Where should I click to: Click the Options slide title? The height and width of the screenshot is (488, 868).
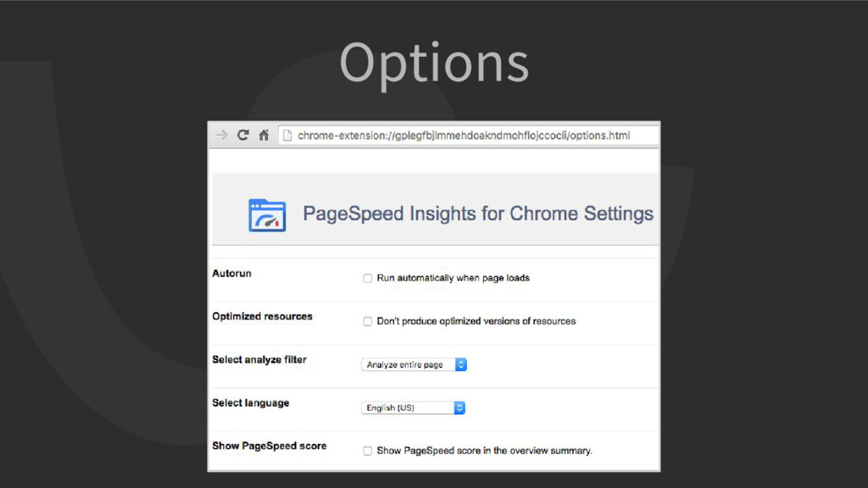click(x=434, y=64)
